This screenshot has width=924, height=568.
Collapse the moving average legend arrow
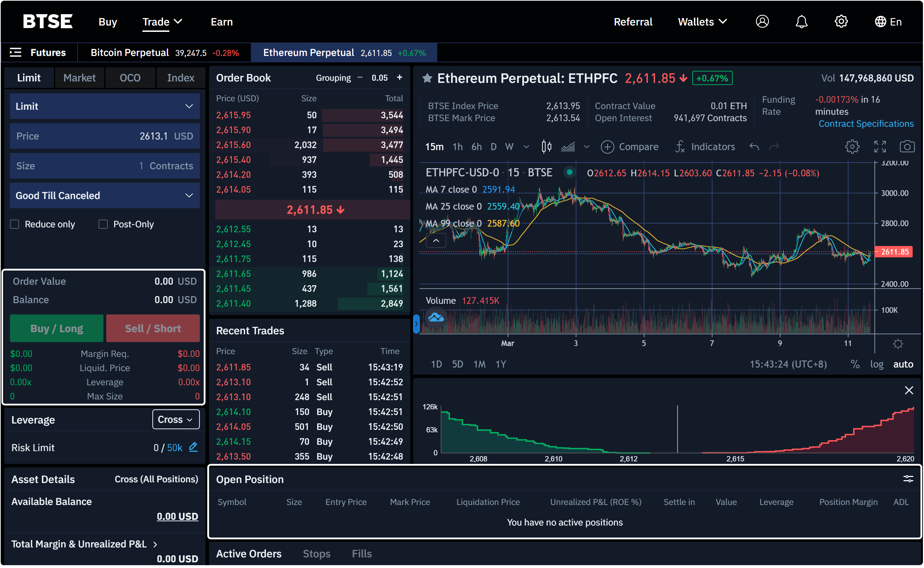(436, 241)
